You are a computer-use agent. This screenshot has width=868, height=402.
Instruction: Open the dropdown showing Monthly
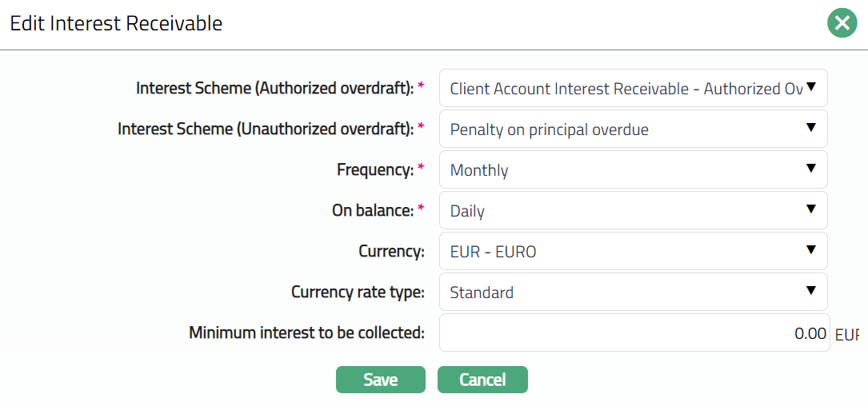[x=633, y=170]
